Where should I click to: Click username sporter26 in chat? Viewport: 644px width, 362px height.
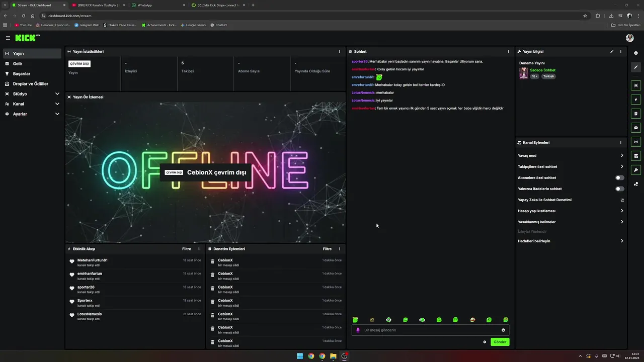[x=360, y=61]
